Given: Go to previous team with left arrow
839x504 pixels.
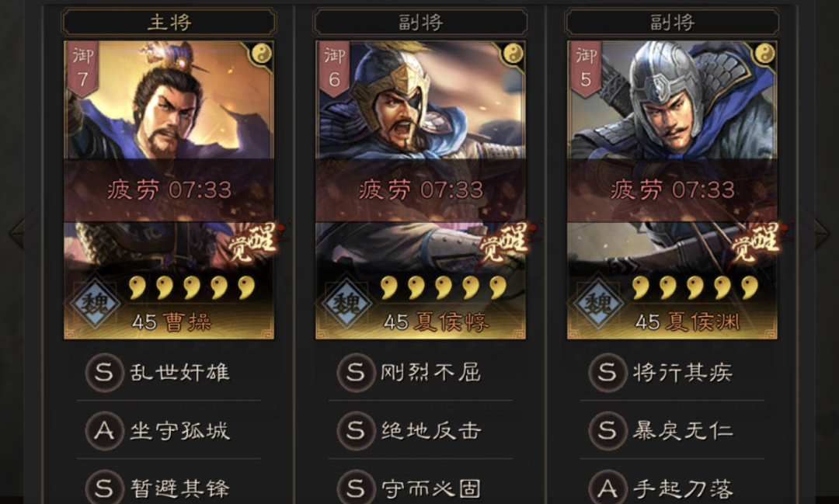Looking at the screenshot, I should [17, 233].
